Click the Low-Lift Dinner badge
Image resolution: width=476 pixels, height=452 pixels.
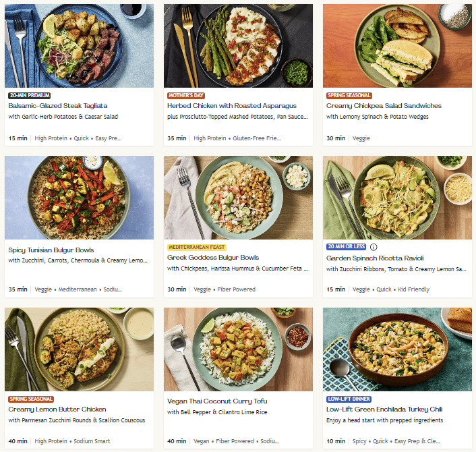pyautogui.click(x=347, y=399)
